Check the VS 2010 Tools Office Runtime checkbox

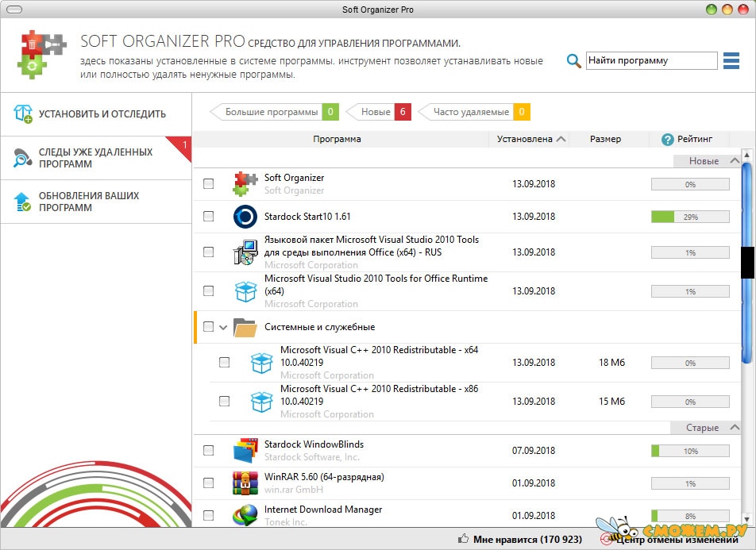pos(208,291)
